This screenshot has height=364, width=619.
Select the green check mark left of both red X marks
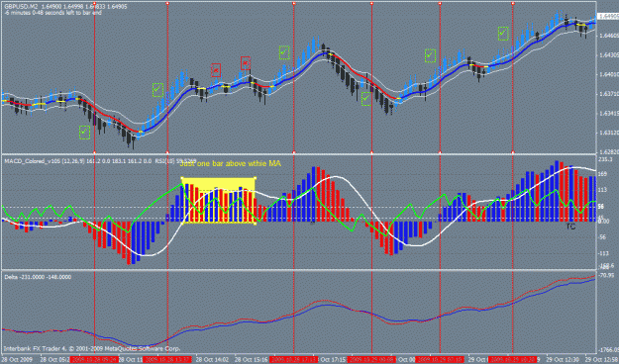click(x=157, y=90)
